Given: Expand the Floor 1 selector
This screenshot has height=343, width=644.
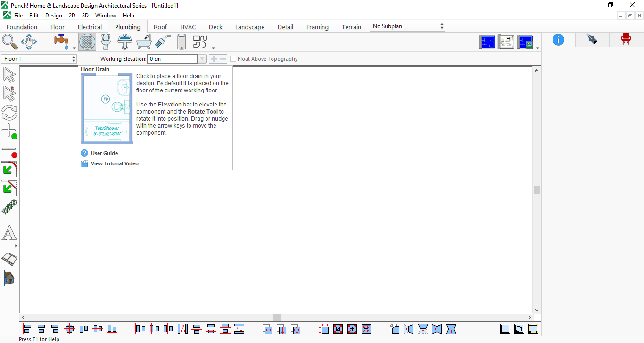Looking at the screenshot, I should pyautogui.click(x=39, y=59).
